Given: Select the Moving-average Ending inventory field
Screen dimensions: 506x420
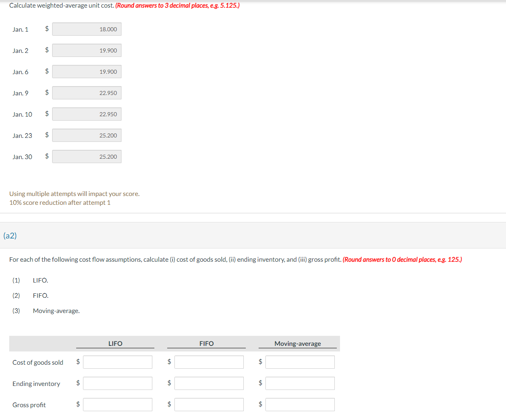Looking at the screenshot, I should pos(300,383).
